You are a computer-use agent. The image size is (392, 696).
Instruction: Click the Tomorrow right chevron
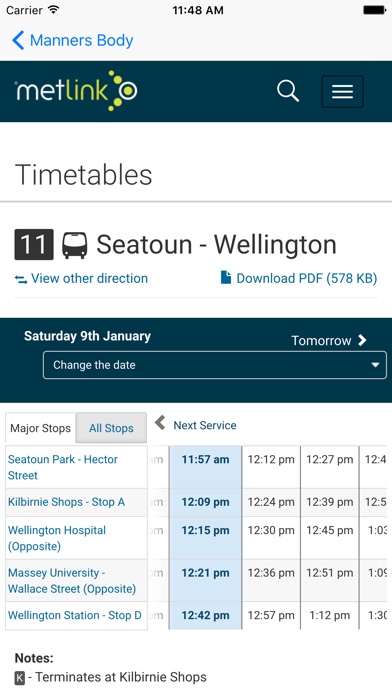tap(362, 340)
